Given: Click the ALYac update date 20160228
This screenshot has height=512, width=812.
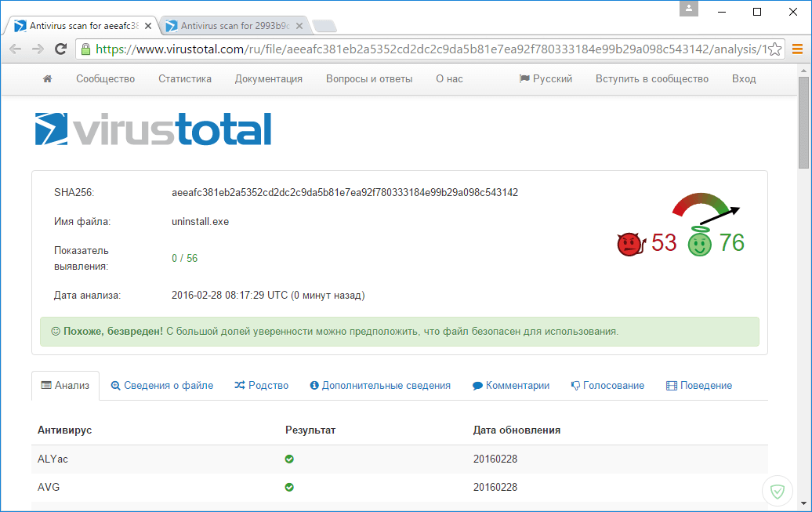Looking at the screenshot, I should [x=495, y=459].
